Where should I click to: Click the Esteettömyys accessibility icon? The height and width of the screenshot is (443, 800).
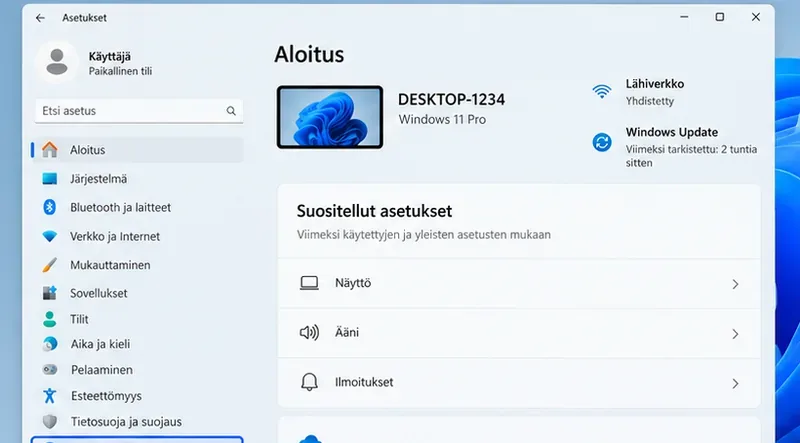pyautogui.click(x=49, y=396)
